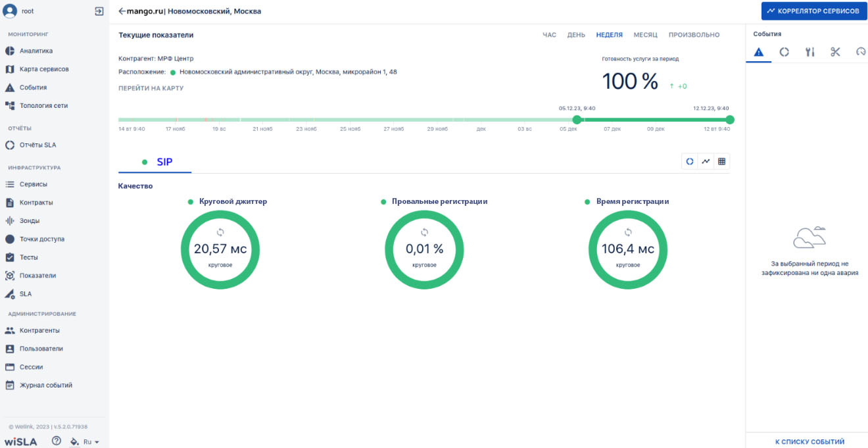Click refresh icon in 106,4 мс gauge
The image size is (868, 448).
(x=628, y=232)
